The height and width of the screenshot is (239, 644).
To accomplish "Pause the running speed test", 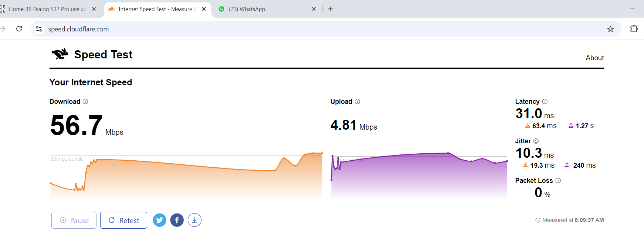I will (74, 220).
